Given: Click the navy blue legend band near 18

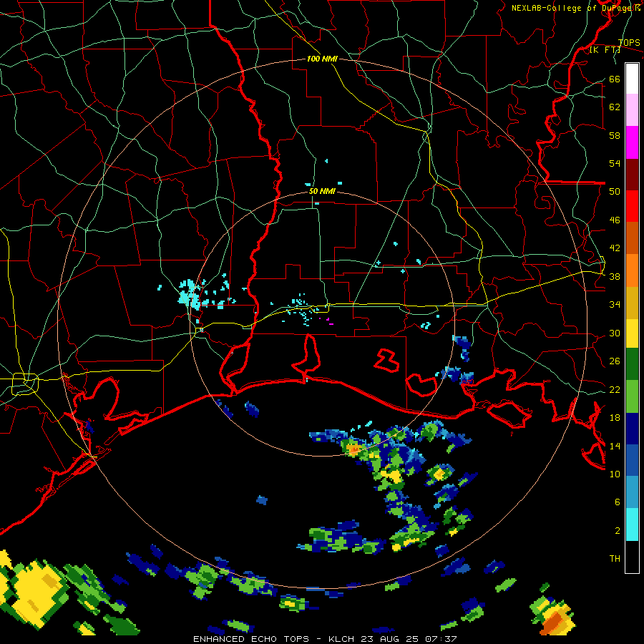Looking at the screenshot, I should 632,429.
